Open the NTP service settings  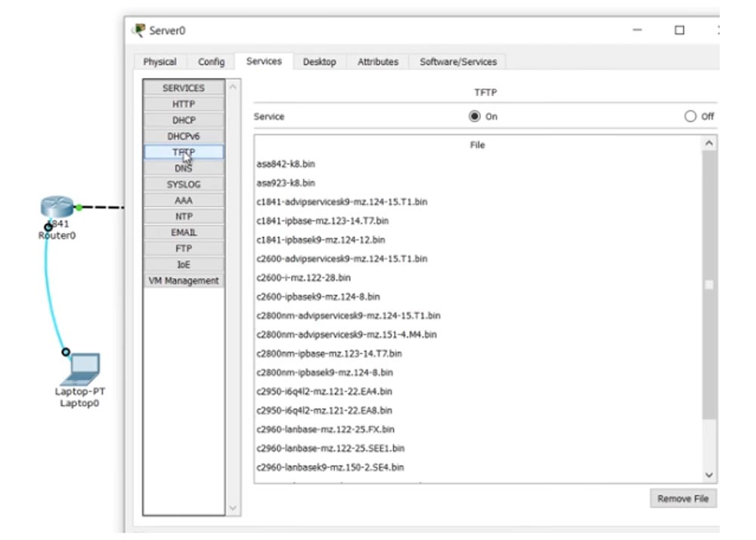click(x=184, y=216)
